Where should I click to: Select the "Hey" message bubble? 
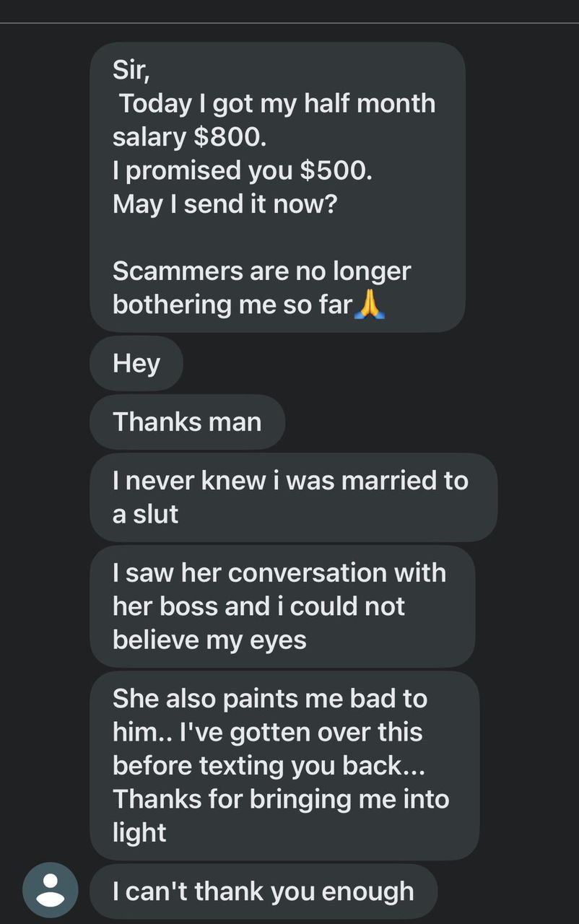(136, 363)
